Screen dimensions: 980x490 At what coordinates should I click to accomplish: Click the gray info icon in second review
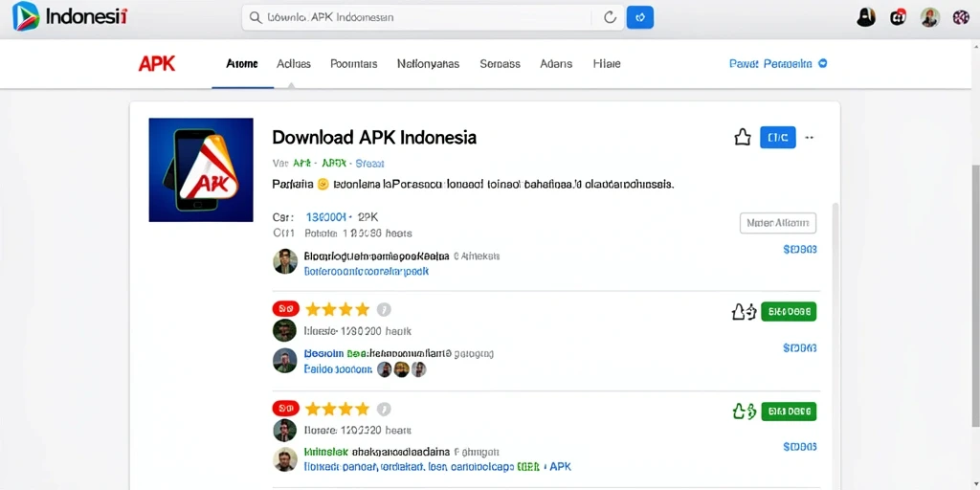pyautogui.click(x=384, y=410)
